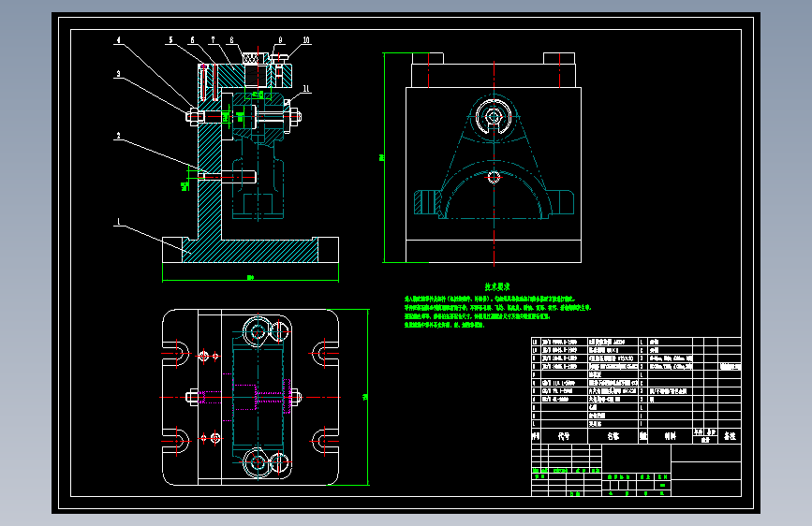Click part balloon number 6
Screen dimensions: 812x526
(x=192, y=40)
